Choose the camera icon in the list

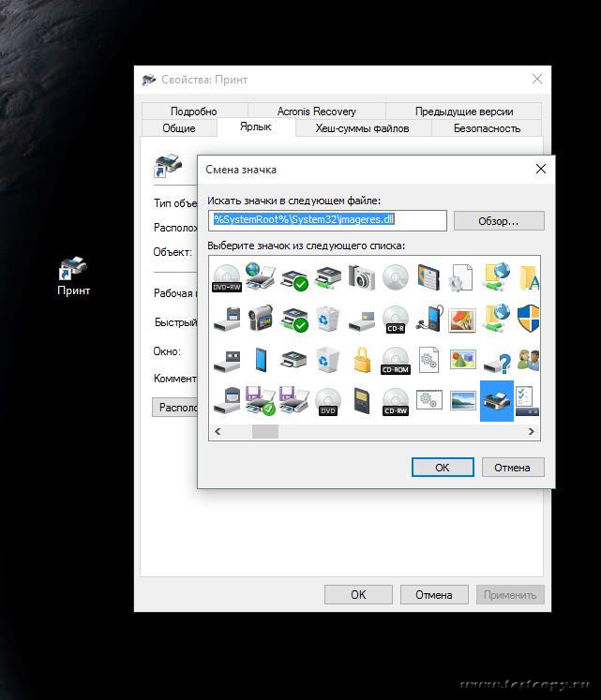(362, 277)
